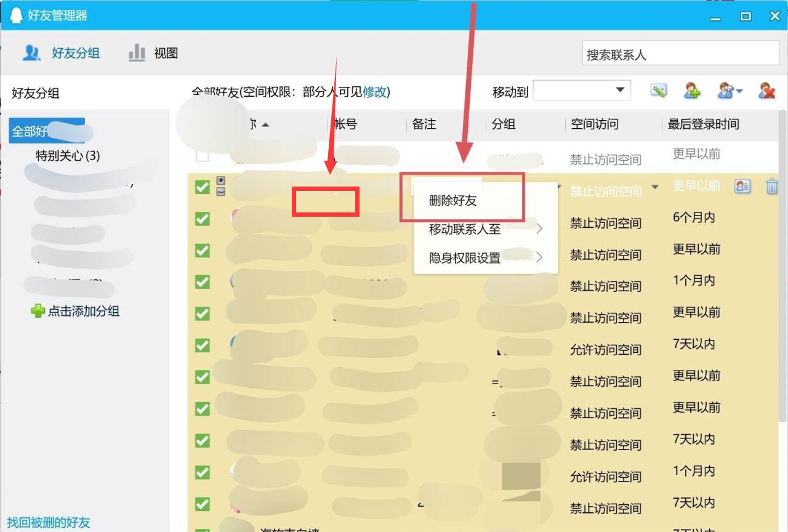The height and width of the screenshot is (532, 788).
Task: Uncheck the first row's empty checkbox
Action: (x=202, y=156)
